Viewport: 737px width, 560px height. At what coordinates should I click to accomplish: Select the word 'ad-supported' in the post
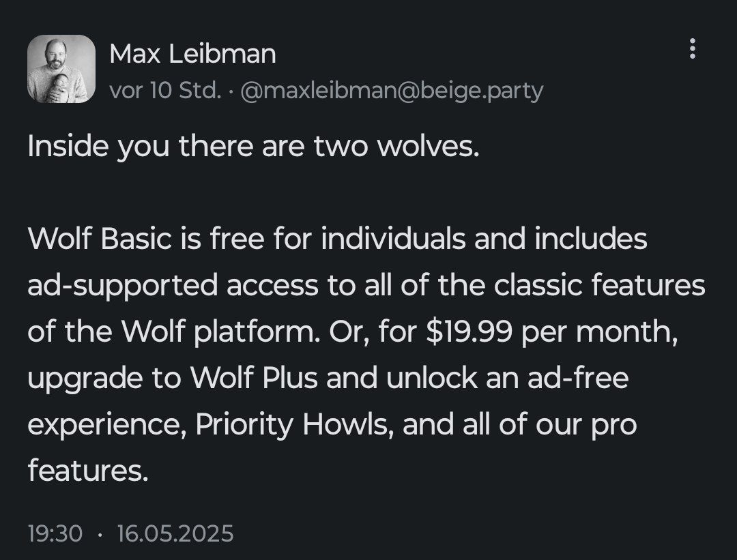(x=123, y=286)
